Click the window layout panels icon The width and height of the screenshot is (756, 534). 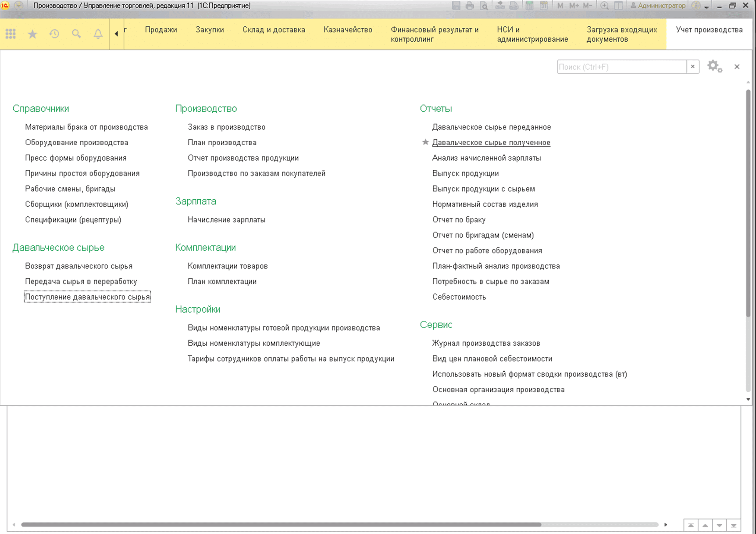pyautogui.click(x=619, y=6)
